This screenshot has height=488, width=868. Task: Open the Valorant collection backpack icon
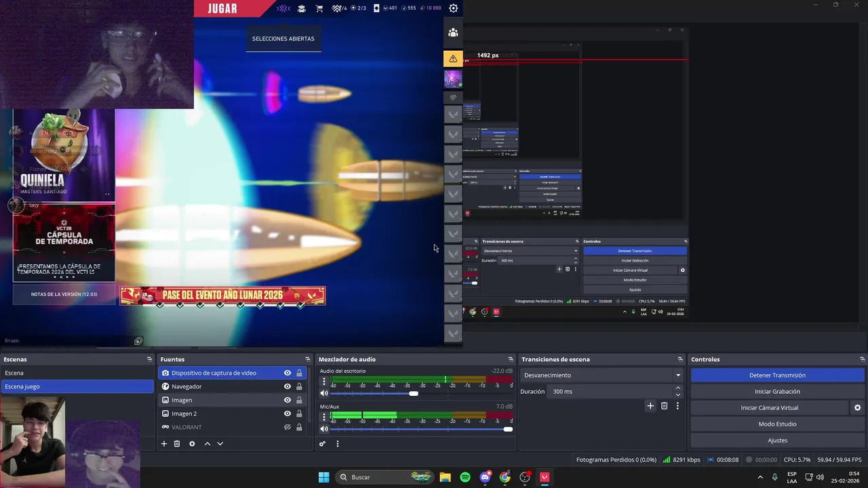click(x=302, y=8)
